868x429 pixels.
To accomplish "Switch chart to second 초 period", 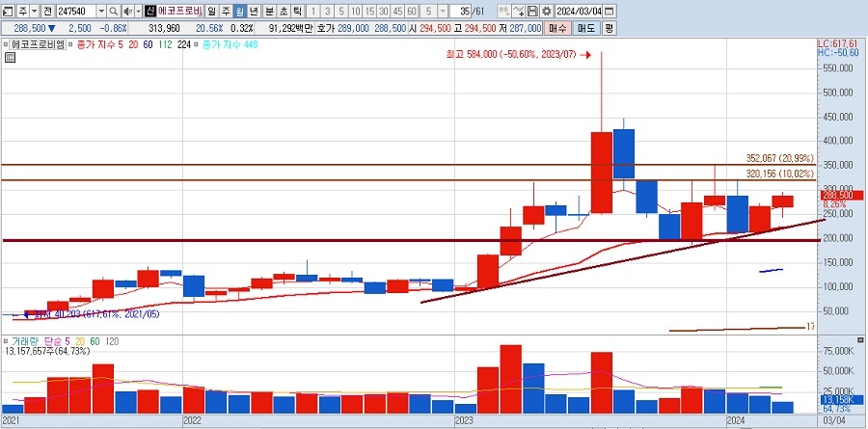I will coord(283,11).
